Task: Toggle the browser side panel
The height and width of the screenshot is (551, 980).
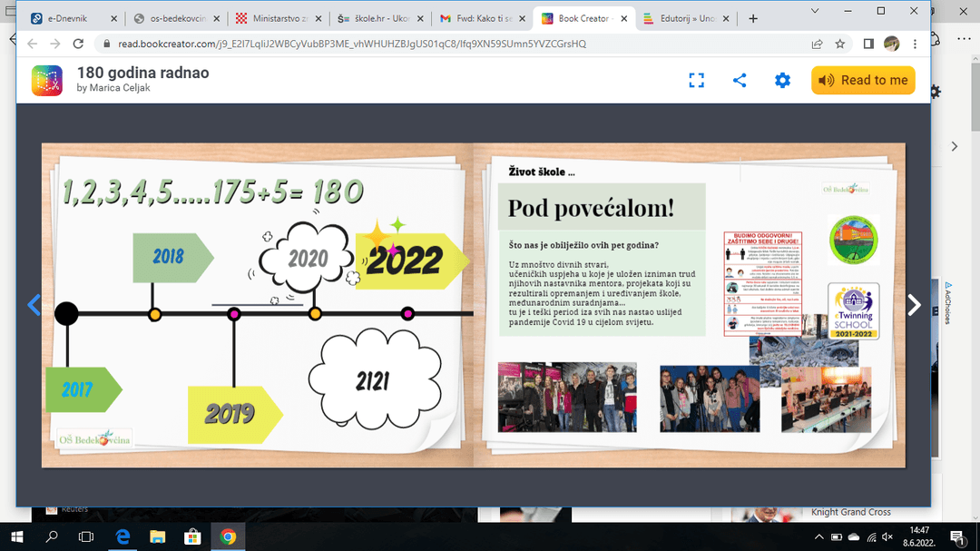Action: 868,44
